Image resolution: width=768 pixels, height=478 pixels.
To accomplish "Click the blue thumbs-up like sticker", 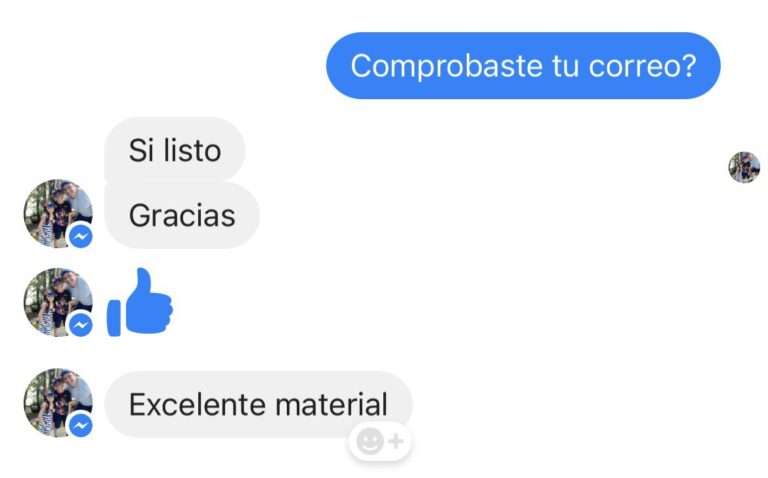I will pyautogui.click(x=140, y=302).
